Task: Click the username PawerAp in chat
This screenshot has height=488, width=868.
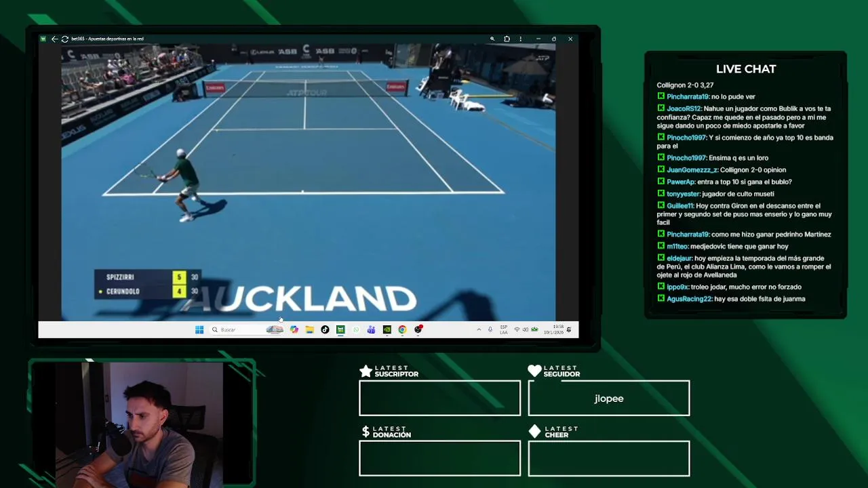Action: [681, 182]
